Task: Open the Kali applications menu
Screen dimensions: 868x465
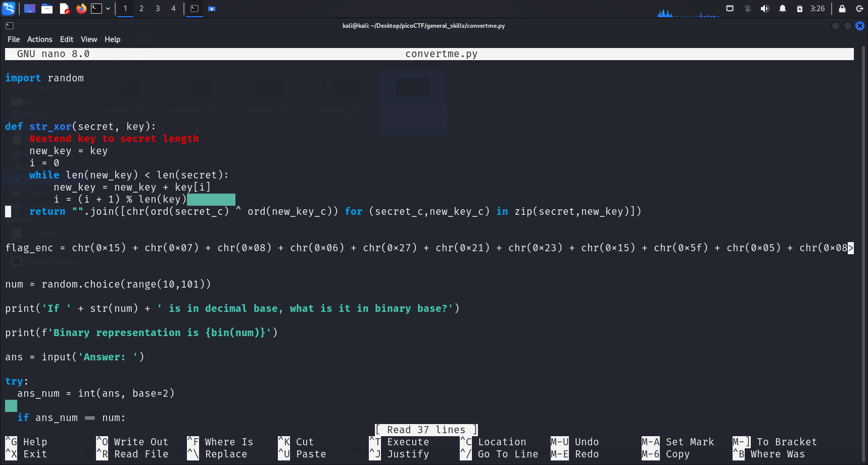Action: tap(9, 9)
